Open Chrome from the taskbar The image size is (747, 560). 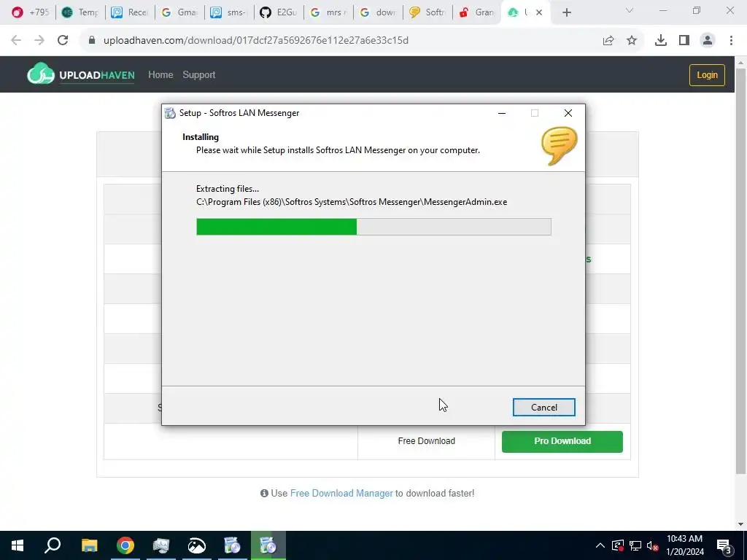click(x=125, y=545)
